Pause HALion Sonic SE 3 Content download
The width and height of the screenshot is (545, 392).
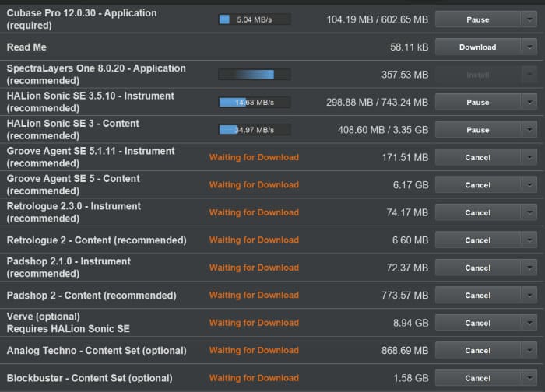[478, 130]
